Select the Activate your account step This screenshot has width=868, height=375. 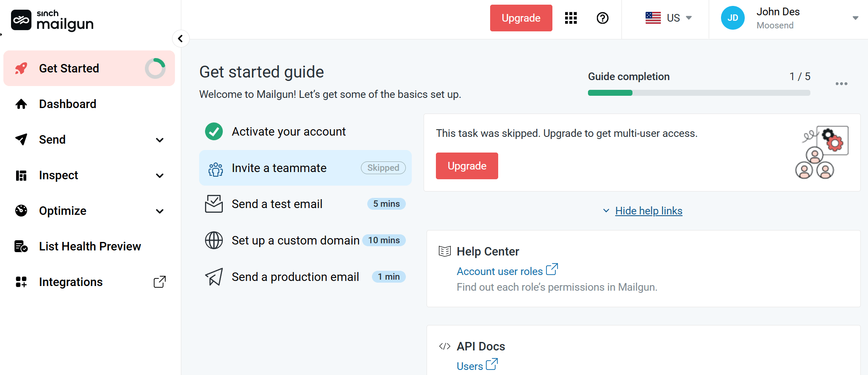click(305, 131)
